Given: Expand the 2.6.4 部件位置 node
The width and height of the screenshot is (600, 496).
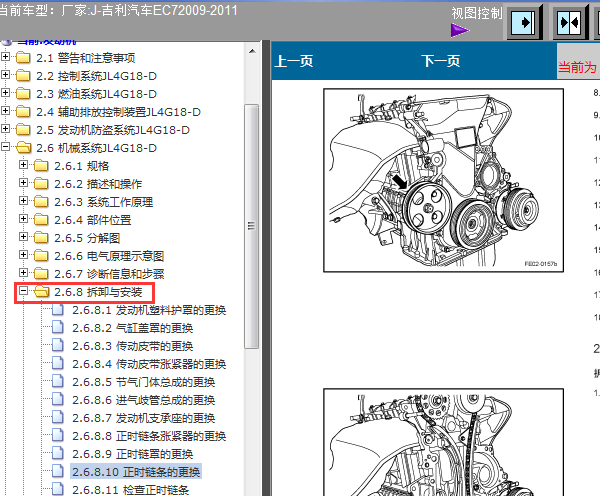Looking at the screenshot, I should [x=23, y=219].
